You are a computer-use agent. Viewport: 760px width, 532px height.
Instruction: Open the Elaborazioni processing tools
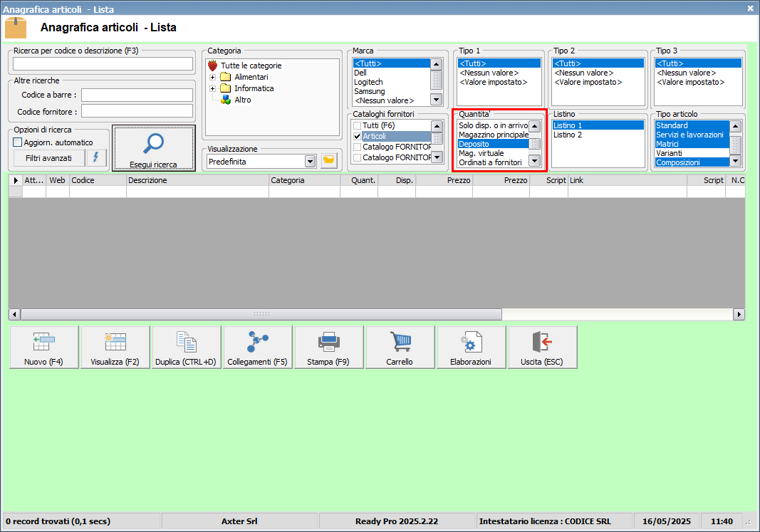[x=471, y=347]
